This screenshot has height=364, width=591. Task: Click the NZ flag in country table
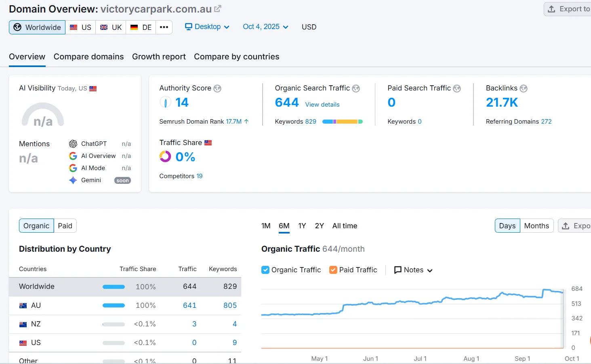[x=23, y=324]
